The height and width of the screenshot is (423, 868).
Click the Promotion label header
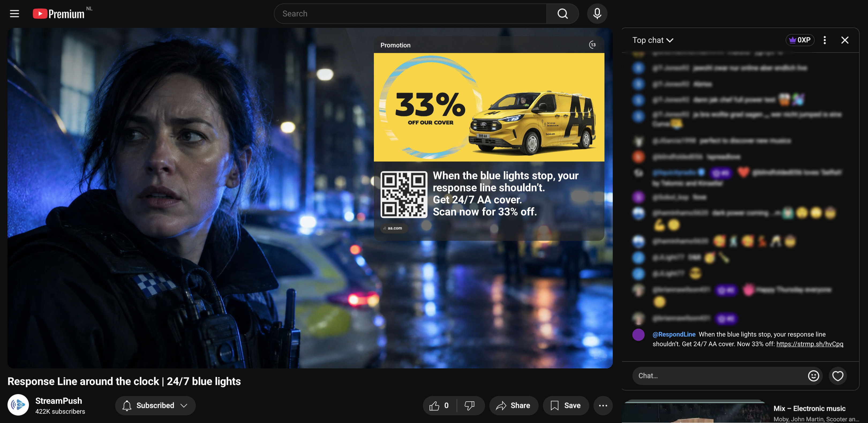coord(395,45)
